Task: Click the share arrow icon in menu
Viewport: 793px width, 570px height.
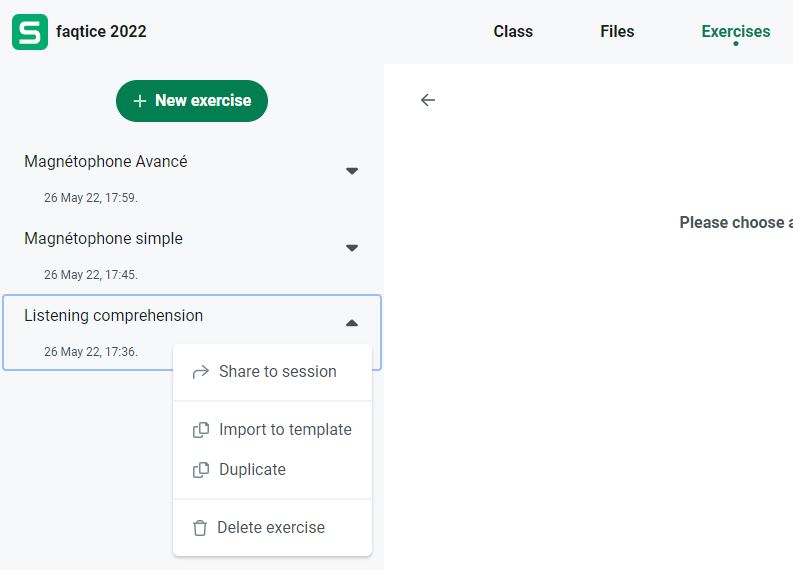Action: pos(200,372)
